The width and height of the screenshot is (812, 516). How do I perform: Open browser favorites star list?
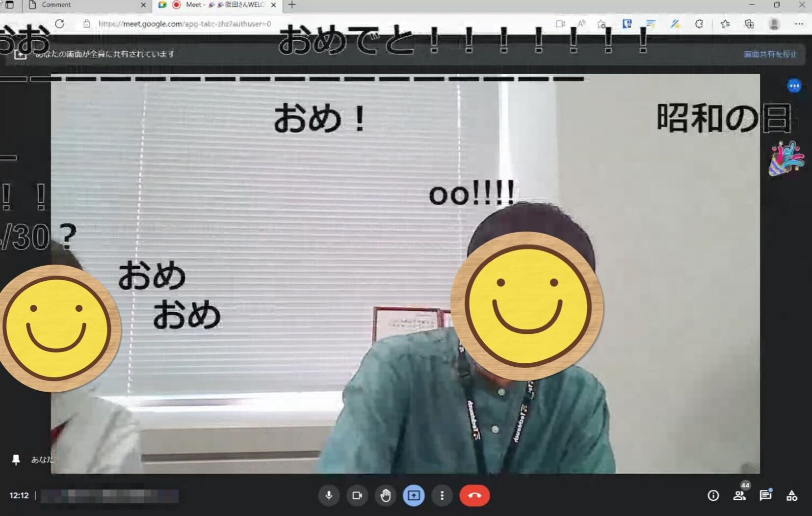[725, 24]
